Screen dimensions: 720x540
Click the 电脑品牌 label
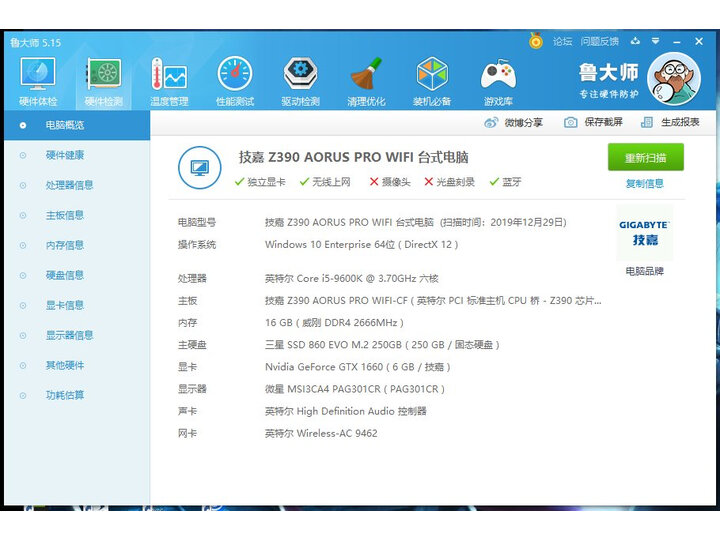click(x=645, y=271)
